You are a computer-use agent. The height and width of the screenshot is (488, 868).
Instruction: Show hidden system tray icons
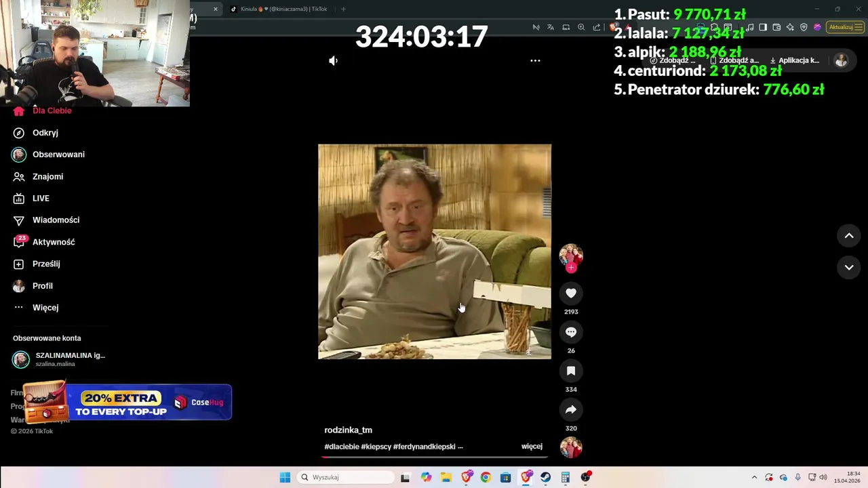click(754, 477)
